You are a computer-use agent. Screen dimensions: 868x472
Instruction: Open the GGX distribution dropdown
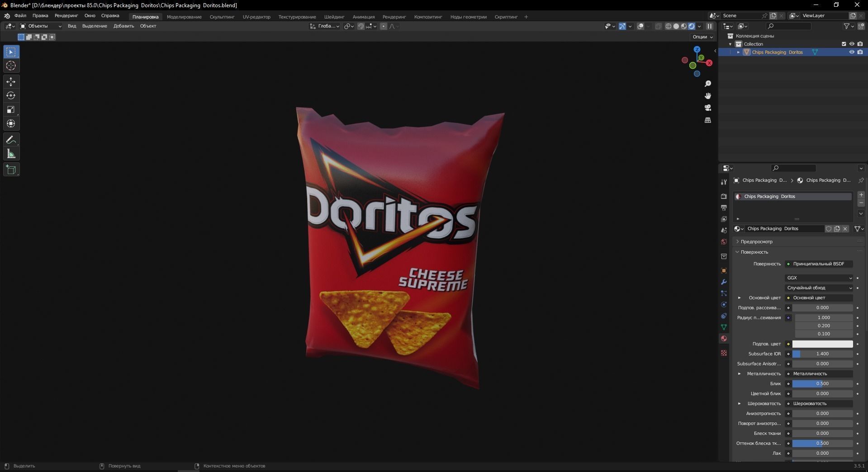pos(819,278)
